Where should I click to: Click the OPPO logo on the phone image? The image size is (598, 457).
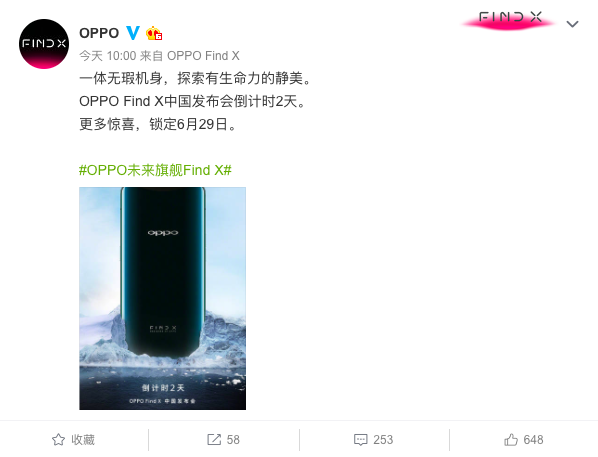(163, 233)
